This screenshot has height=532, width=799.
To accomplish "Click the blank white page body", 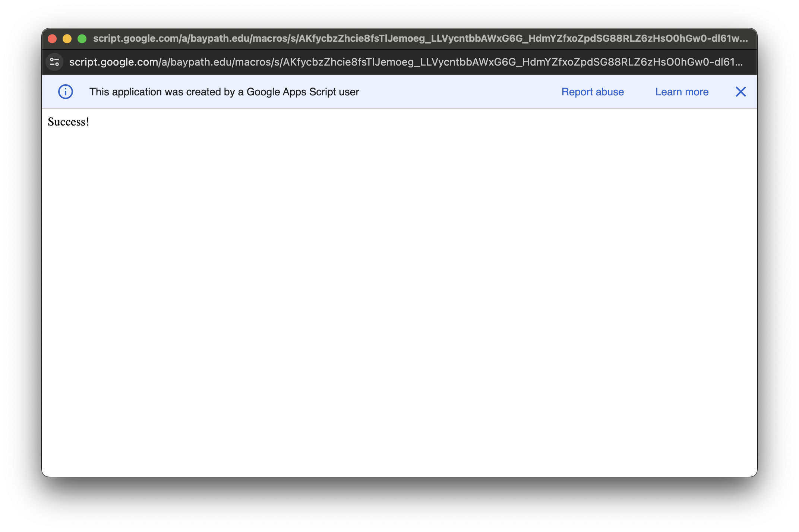I will tap(399, 291).
